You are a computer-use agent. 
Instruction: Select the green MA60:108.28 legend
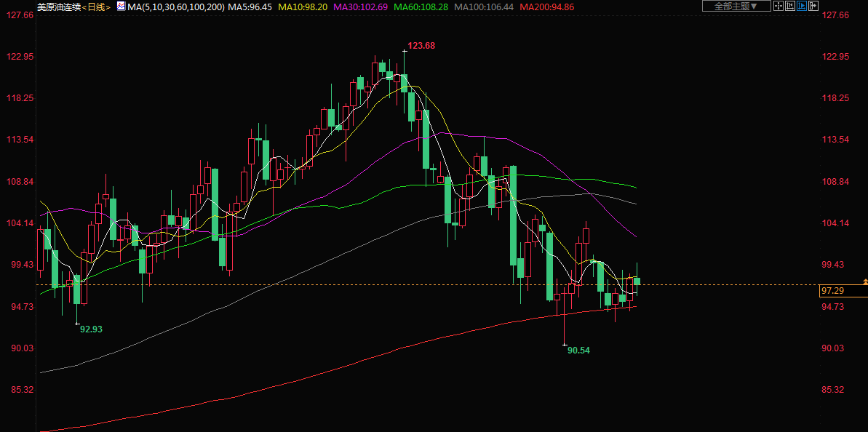(421, 7)
